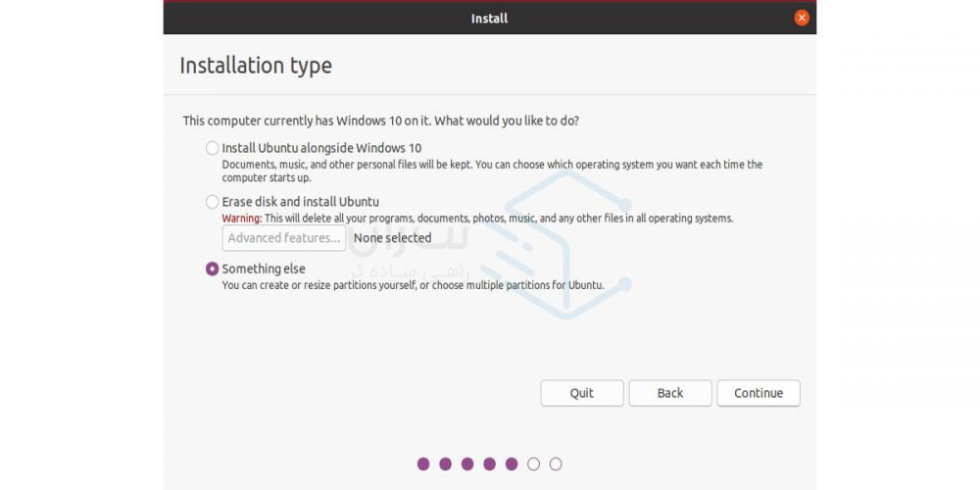Click the None selected label
Screen dimensions: 980x490
pos(392,238)
